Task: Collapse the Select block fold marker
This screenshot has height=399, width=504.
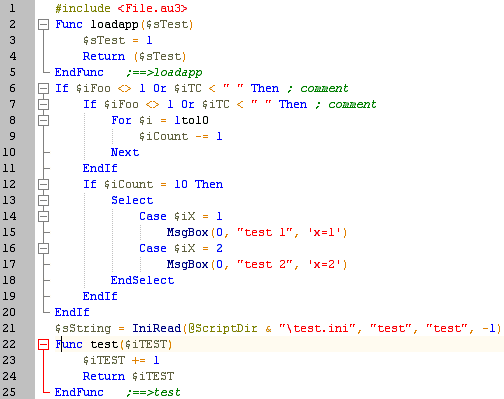Action: tap(43, 200)
